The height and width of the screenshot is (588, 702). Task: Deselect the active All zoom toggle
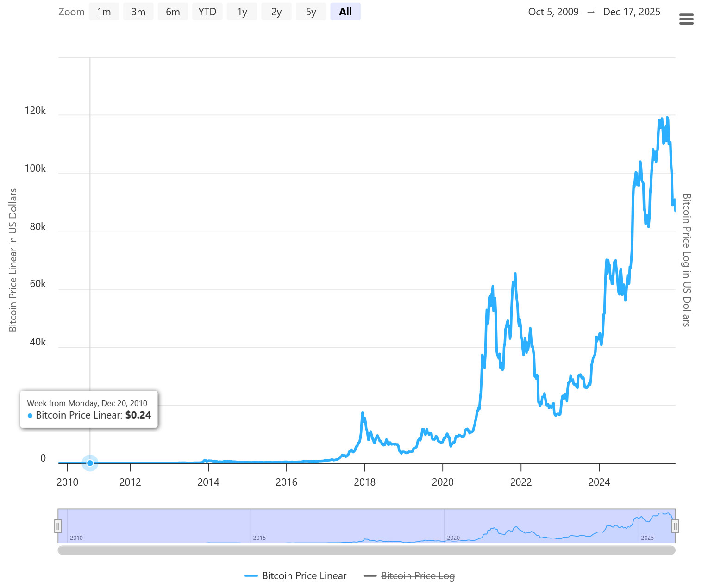tap(345, 12)
